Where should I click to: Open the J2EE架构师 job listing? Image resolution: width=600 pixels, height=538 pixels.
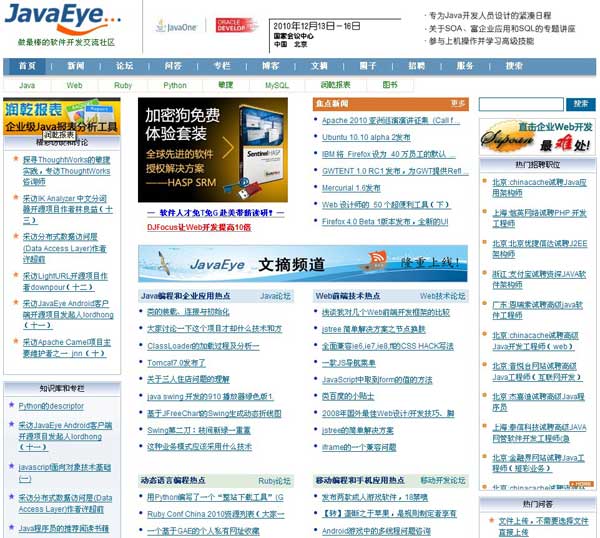point(540,249)
